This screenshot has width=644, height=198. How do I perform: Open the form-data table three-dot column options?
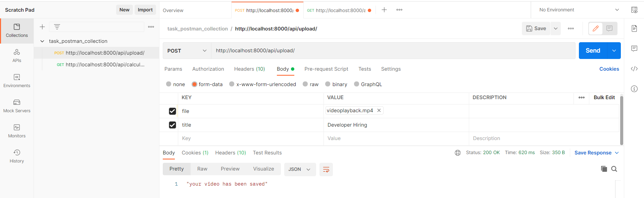pyautogui.click(x=582, y=97)
